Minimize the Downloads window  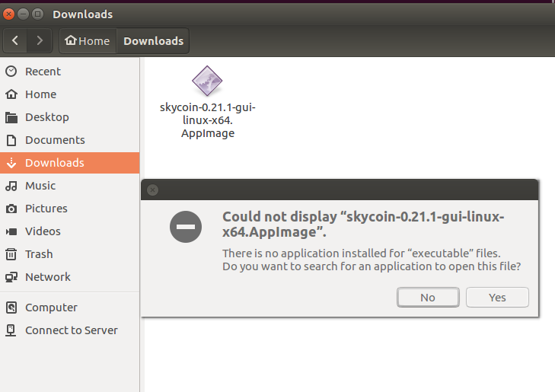click(23, 14)
